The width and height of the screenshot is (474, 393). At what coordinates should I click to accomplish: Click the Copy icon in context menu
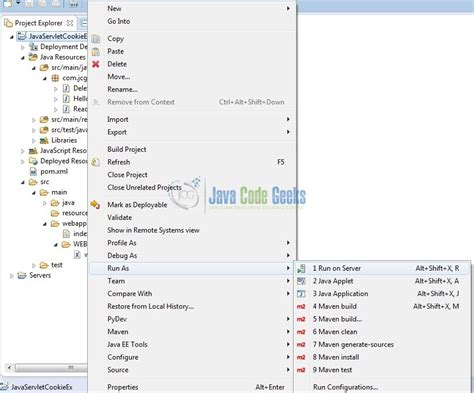[x=96, y=39]
